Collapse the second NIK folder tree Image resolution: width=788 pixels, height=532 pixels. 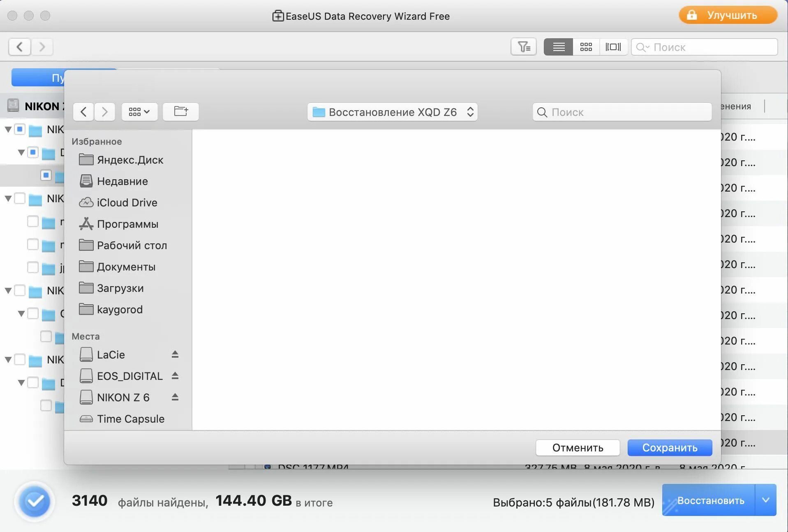pos(8,199)
